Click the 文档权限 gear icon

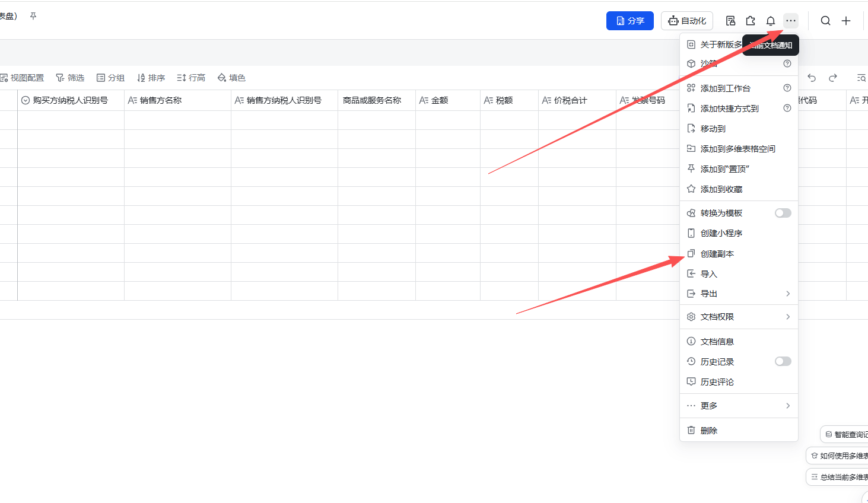(691, 317)
